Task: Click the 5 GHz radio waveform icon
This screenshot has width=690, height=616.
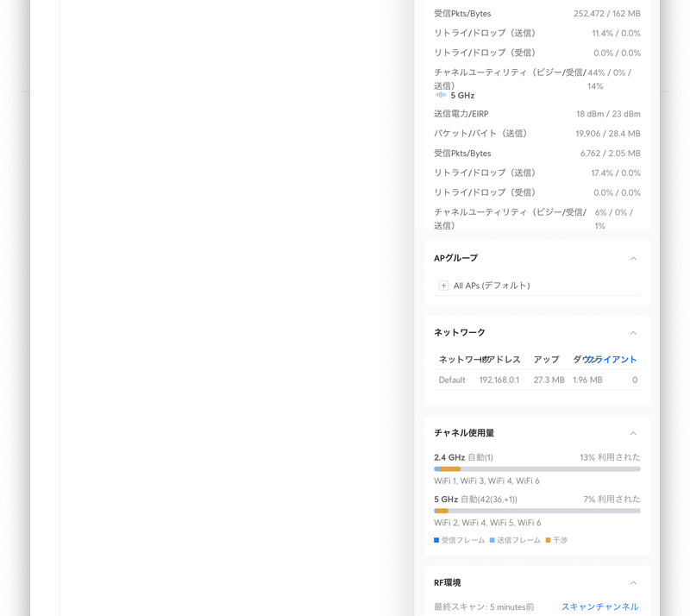Action: tap(441, 95)
